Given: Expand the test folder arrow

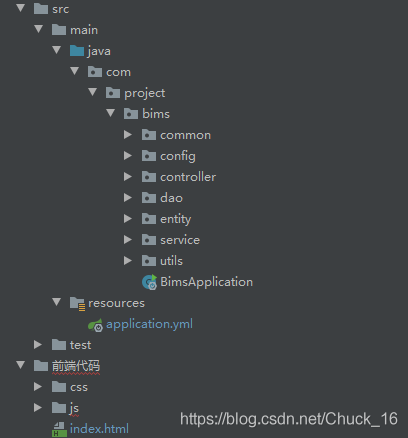Looking at the screenshot, I should click(x=38, y=345).
